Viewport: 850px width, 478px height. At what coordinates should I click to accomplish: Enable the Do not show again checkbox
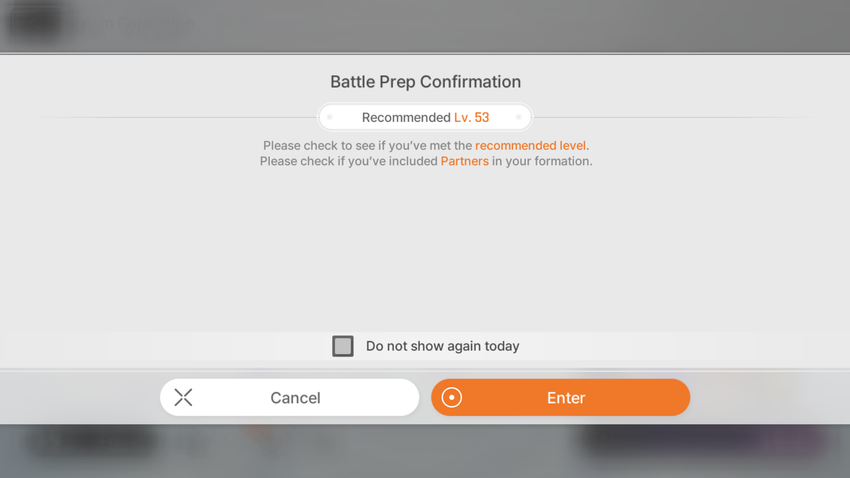click(x=343, y=346)
